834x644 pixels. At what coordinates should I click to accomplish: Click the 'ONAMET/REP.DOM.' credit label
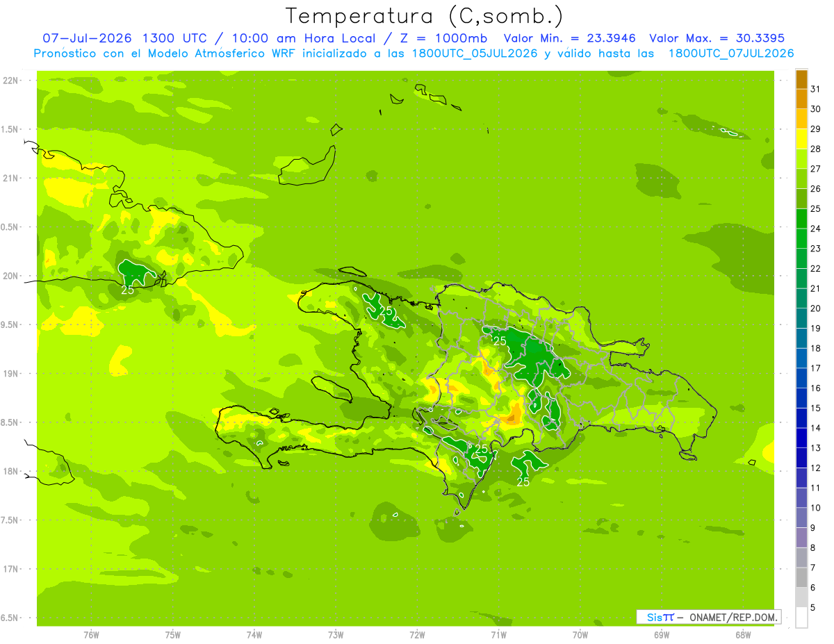[x=734, y=617]
